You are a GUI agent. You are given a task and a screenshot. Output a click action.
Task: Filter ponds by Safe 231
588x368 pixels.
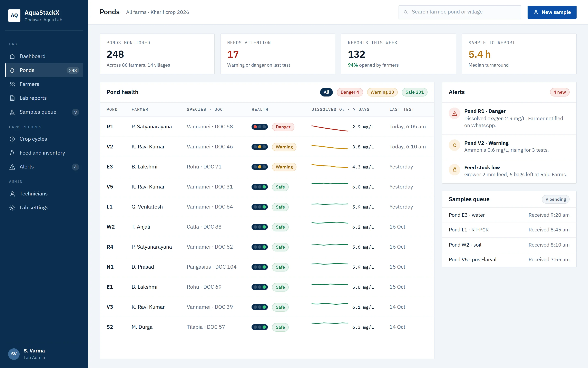click(x=414, y=92)
